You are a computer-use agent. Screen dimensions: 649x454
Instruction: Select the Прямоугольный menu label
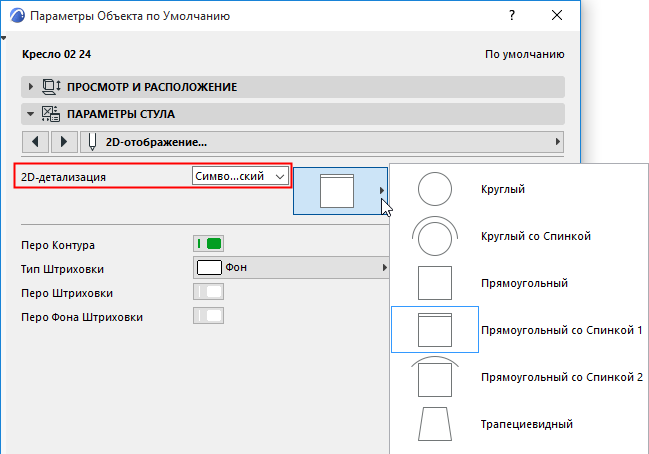tap(524, 283)
